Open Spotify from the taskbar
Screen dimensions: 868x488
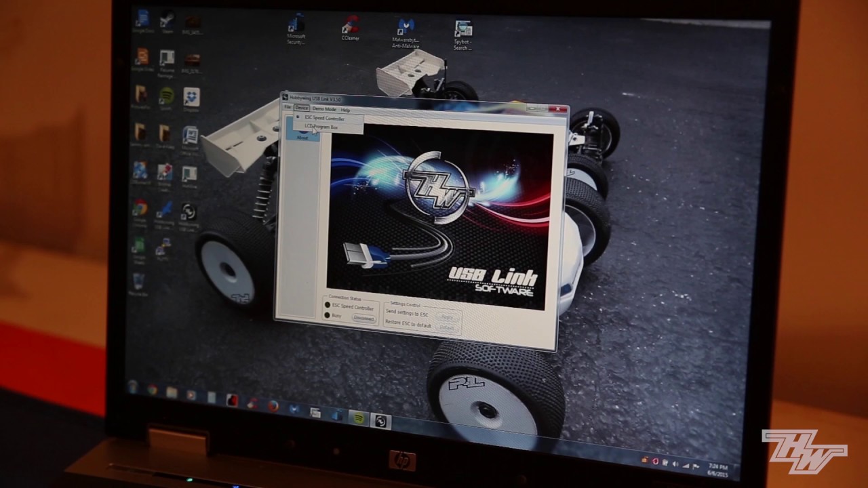(x=358, y=418)
